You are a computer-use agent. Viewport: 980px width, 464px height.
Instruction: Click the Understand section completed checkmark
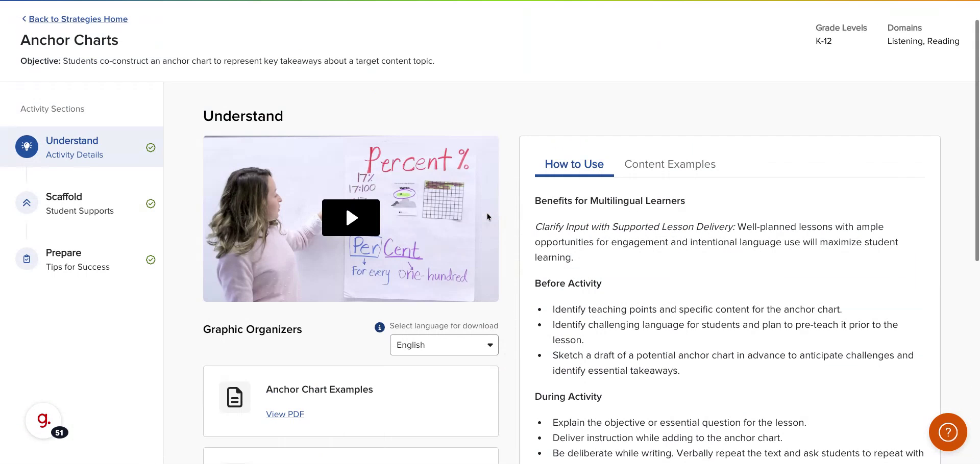[151, 147]
